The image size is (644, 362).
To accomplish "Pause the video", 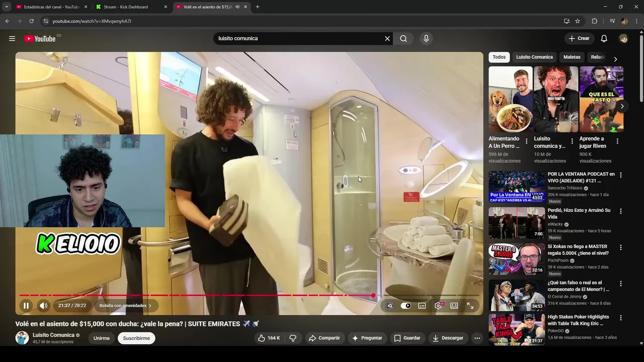I will point(26,306).
